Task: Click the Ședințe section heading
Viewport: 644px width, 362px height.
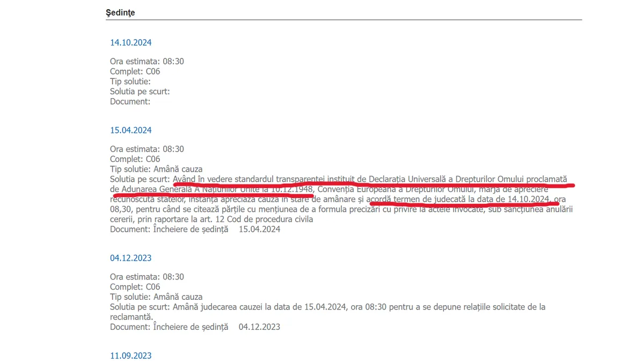Action: click(x=120, y=13)
